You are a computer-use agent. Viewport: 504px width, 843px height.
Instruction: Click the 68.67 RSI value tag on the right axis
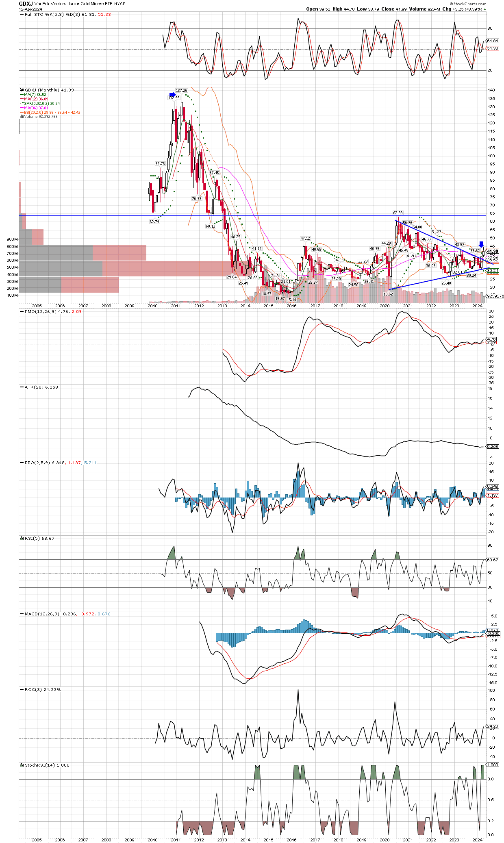pyautogui.click(x=493, y=560)
